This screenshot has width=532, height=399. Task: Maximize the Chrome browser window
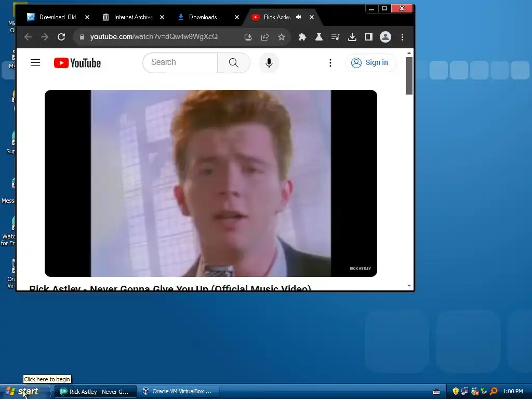click(x=384, y=8)
